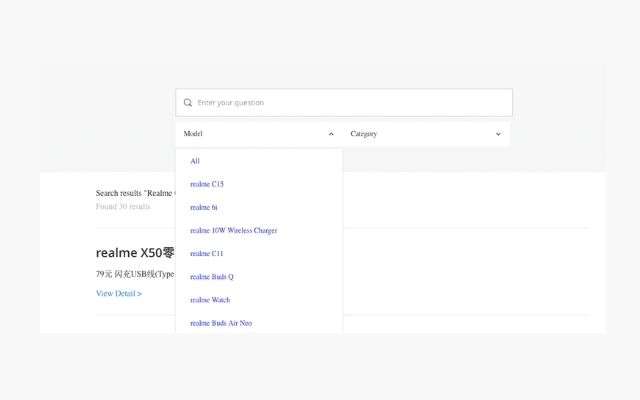640x400 pixels.
Task: Choose realme 6i from Model list
Action: pyautogui.click(x=204, y=207)
